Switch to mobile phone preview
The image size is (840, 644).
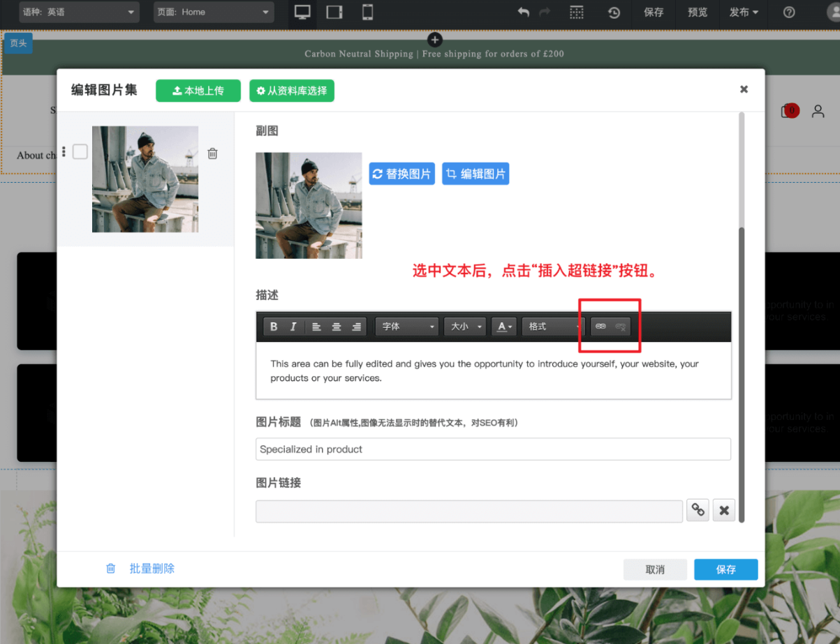click(367, 12)
